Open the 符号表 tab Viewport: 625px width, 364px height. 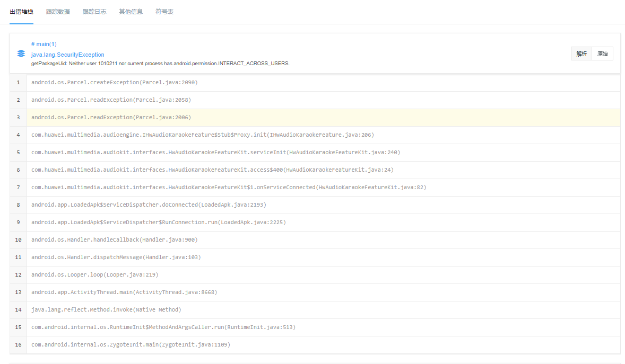click(x=164, y=12)
